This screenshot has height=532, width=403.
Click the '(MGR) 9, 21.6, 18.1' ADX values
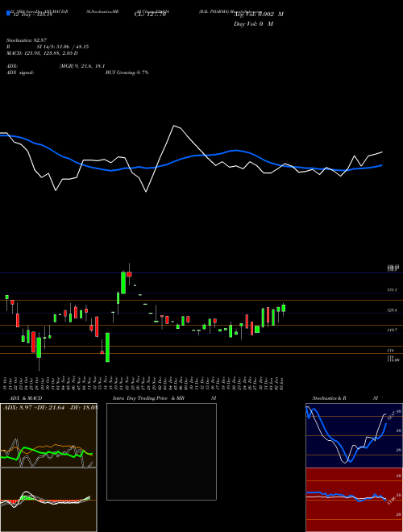coord(81,66)
